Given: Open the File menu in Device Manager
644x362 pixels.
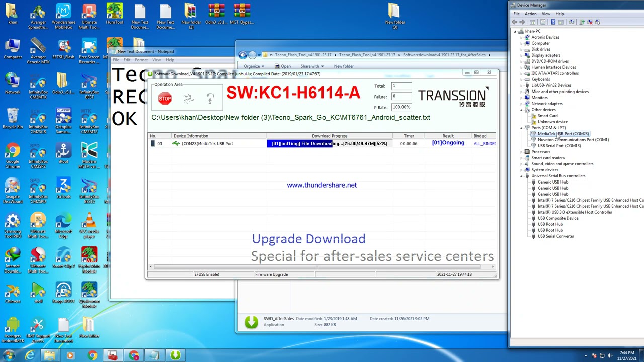Looking at the screenshot, I should point(516,14).
